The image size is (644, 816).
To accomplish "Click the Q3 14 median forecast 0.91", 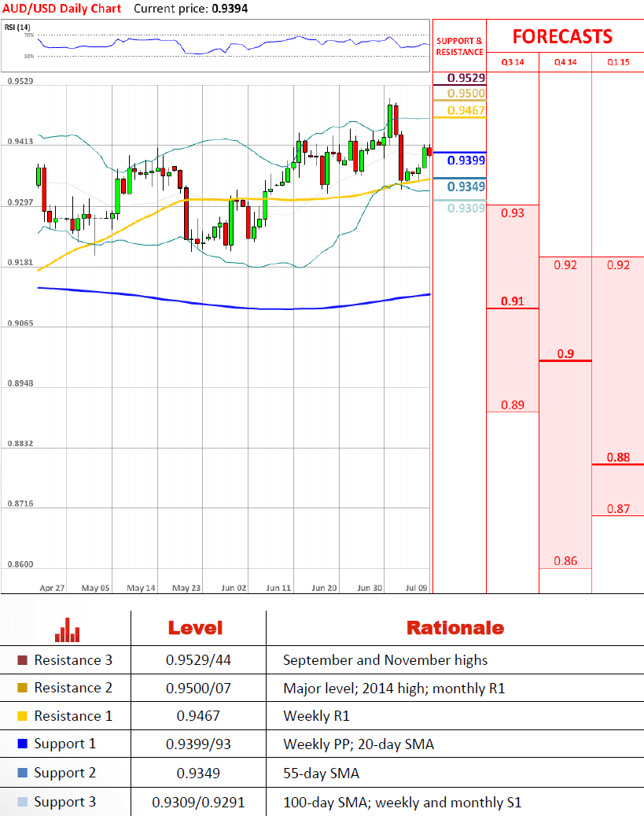I will point(512,301).
